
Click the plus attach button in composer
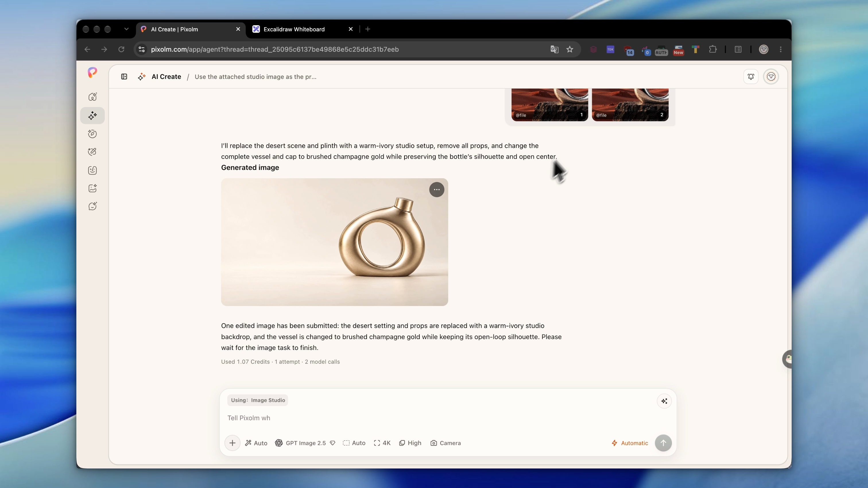[x=232, y=443]
